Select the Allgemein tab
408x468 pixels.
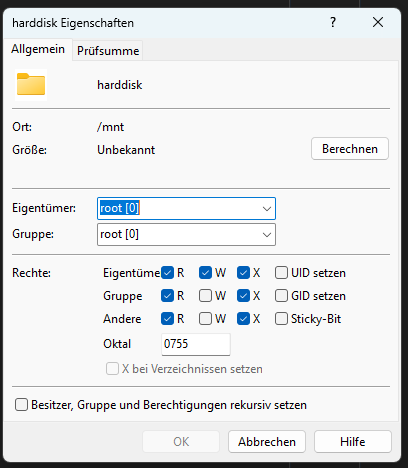coord(38,49)
